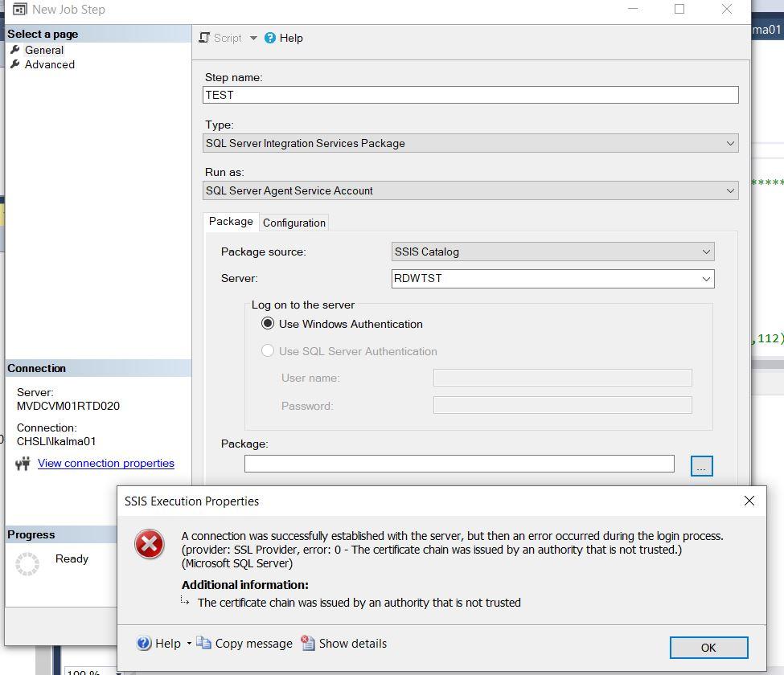784x675 pixels.
Task: Click the connection CHSLI\lkalma01 text
Action: [56, 441]
